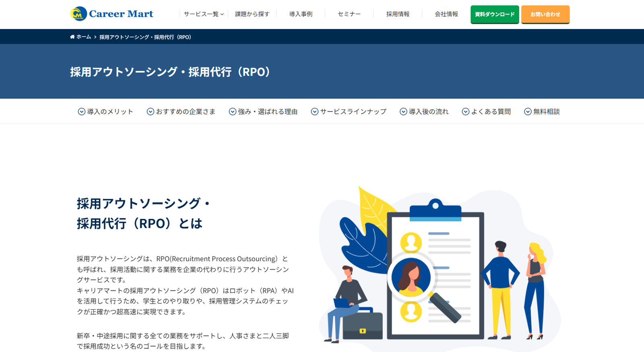Click the 採用アウトソーシング・採用代行（RPO） breadcrumb text
Screen dimensions: 644x352
[x=145, y=37]
